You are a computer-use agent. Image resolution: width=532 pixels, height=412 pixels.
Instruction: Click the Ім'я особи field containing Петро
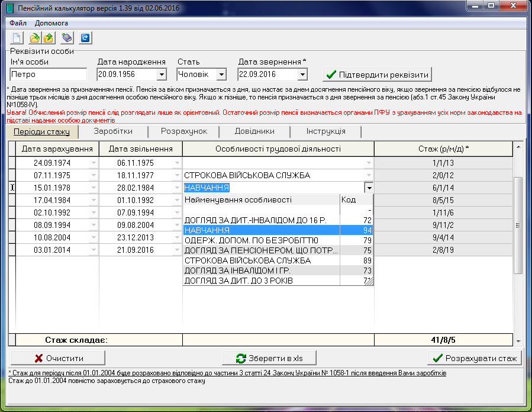click(48, 75)
